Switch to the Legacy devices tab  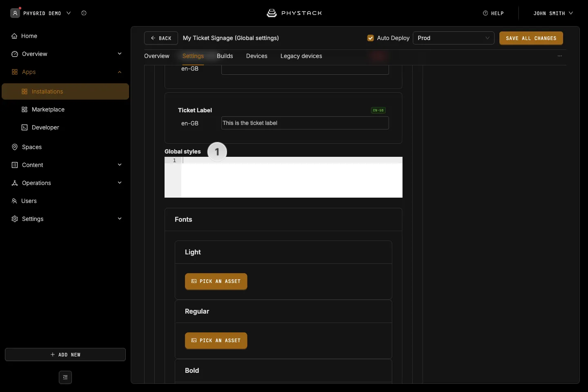[301, 56]
